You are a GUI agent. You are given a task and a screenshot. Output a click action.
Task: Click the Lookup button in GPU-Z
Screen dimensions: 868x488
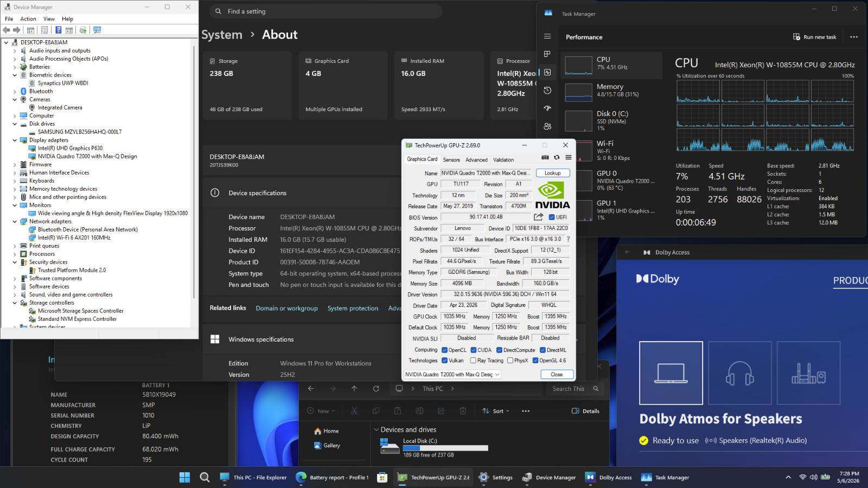tap(553, 173)
